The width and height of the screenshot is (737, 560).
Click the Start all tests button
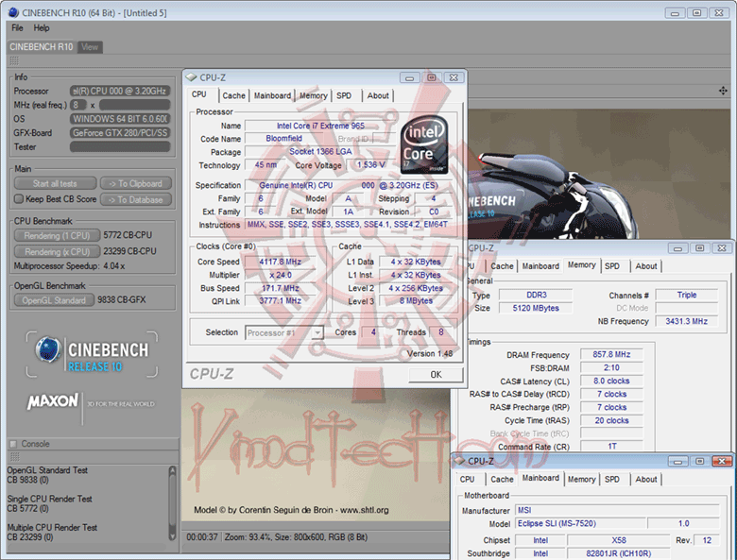tap(55, 184)
